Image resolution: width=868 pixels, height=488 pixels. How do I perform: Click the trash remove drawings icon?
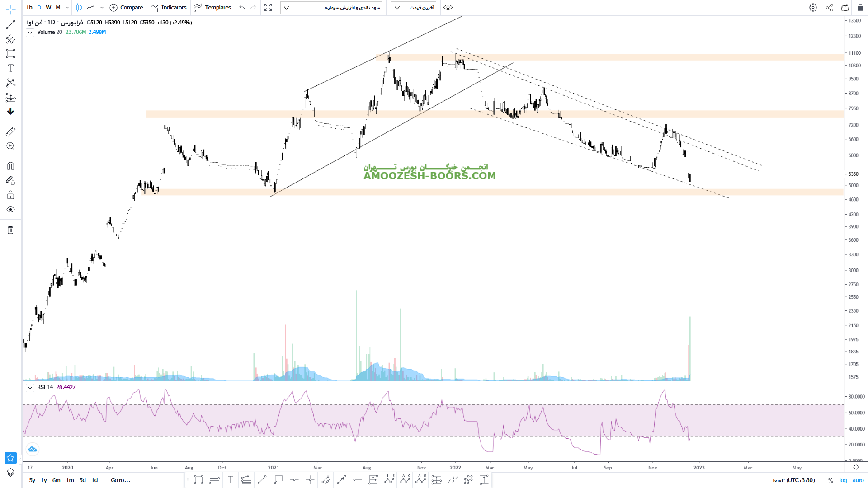10,230
